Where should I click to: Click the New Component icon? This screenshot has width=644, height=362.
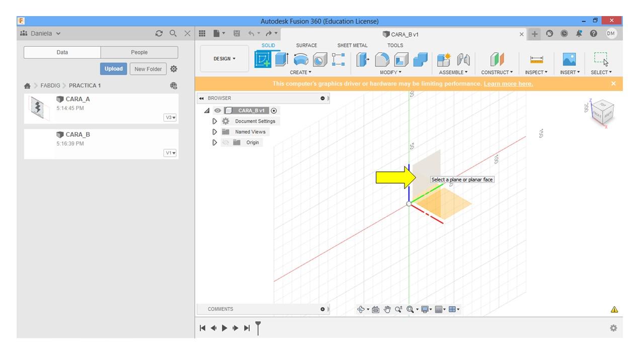tap(444, 59)
